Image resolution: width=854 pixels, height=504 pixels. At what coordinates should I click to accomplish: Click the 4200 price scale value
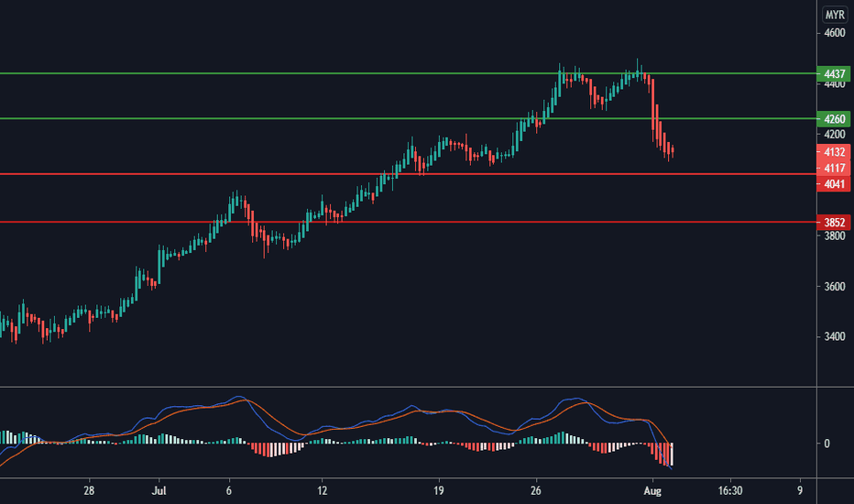coord(835,134)
